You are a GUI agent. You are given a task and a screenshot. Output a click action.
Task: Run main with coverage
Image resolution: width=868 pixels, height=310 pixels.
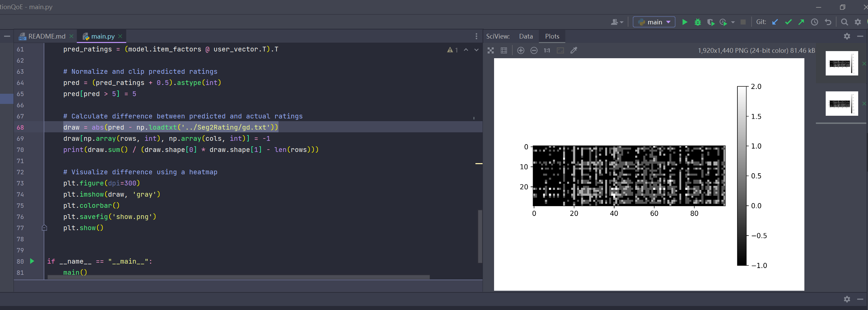click(711, 22)
